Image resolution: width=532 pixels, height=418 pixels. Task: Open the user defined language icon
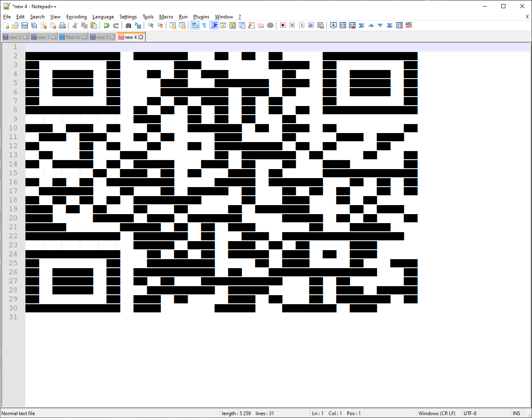(x=223, y=25)
